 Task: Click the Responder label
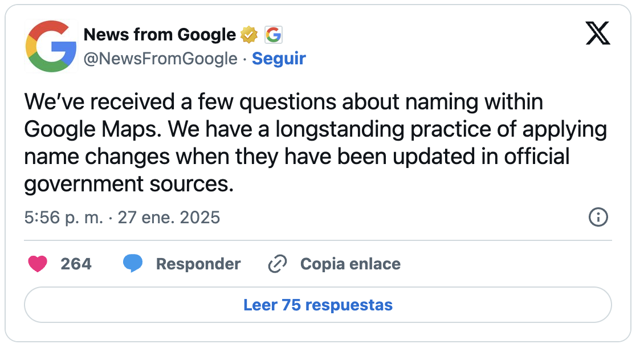pyautogui.click(x=198, y=264)
